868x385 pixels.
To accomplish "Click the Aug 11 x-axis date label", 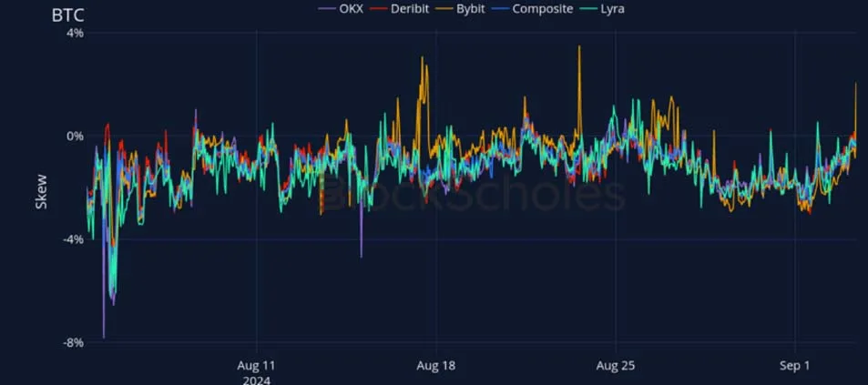I will pos(256,366).
